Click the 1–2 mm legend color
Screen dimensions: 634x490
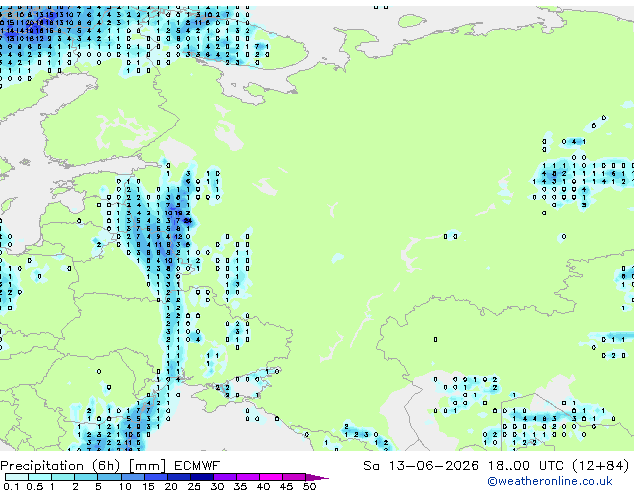(63, 477)
